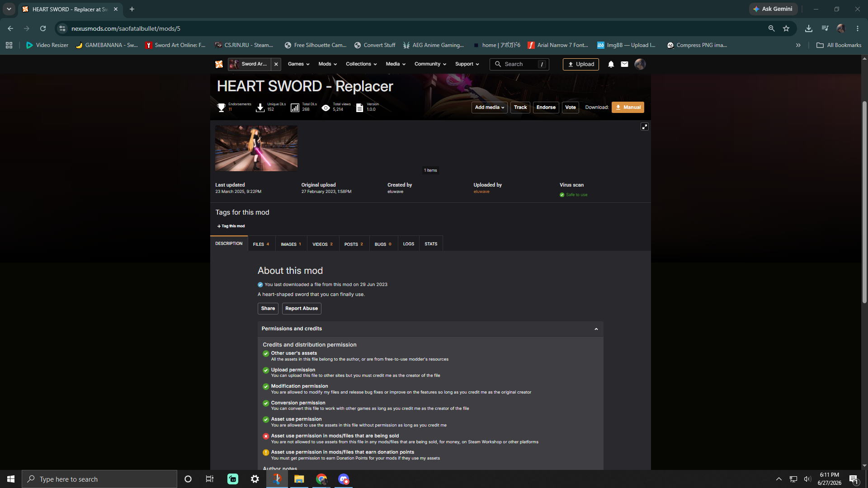Image resolution: width=868 pixels, height=488 pixels.
Task: Open the messages envelope icon
Action: pos(624,64)
